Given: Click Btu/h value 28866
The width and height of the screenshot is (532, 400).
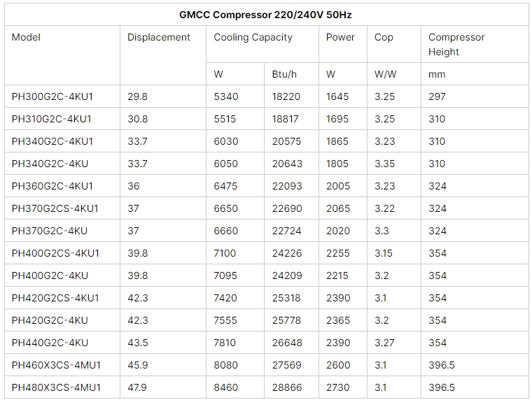Looking at the screenshot, I should 287,387.
